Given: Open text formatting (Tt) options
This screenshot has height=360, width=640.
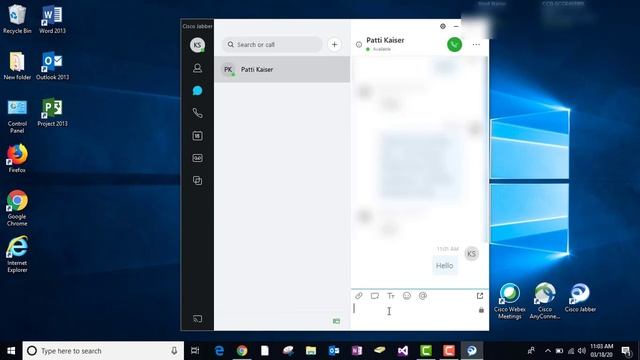Looking at the screenshot, I should (x=391, y=296).
